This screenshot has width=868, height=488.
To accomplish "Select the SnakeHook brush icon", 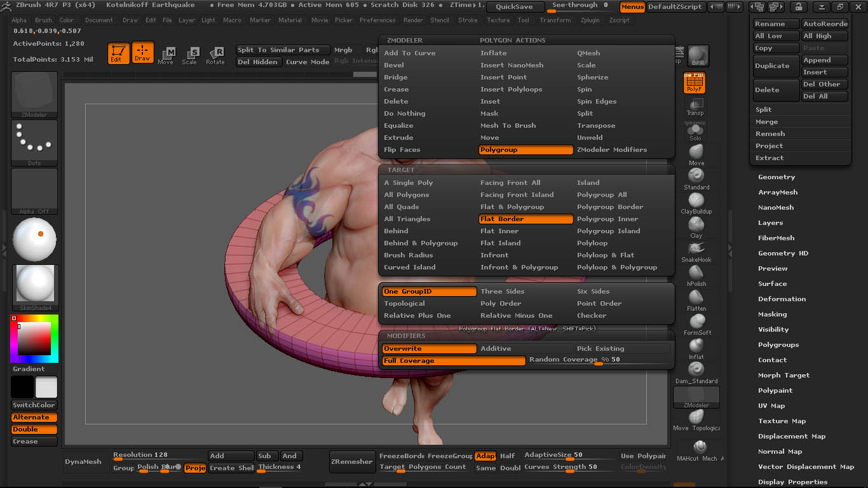I will 696,248.
